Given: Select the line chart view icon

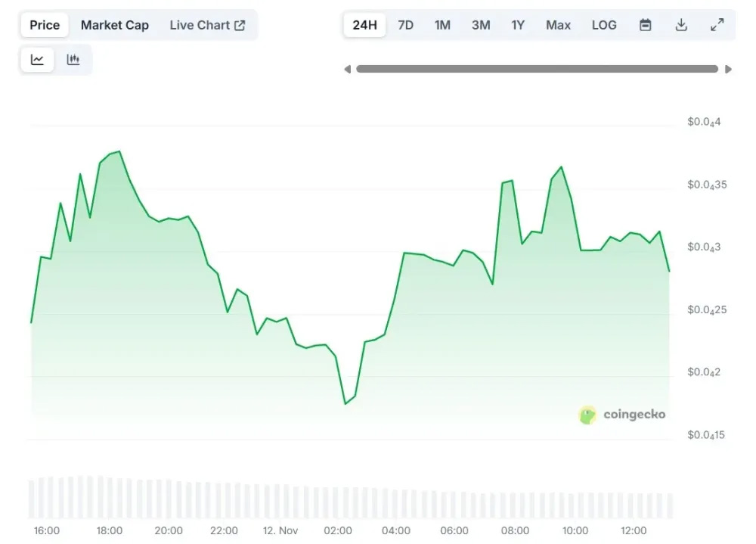Looking at the screenshot, I should point(37,58).
